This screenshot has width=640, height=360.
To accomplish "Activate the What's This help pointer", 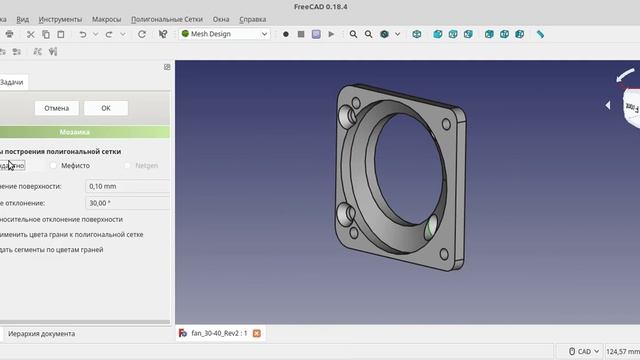I will (163, 34).
